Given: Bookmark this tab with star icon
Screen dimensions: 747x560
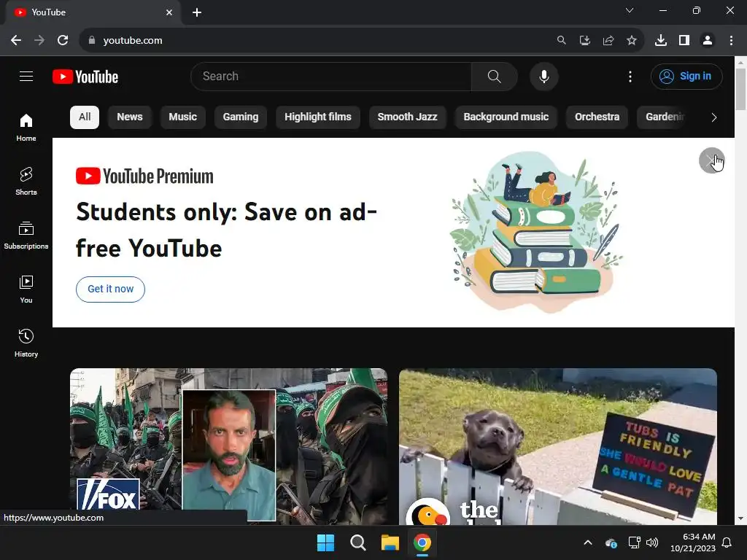Looking at the screenshot, I should click(631, 41).
